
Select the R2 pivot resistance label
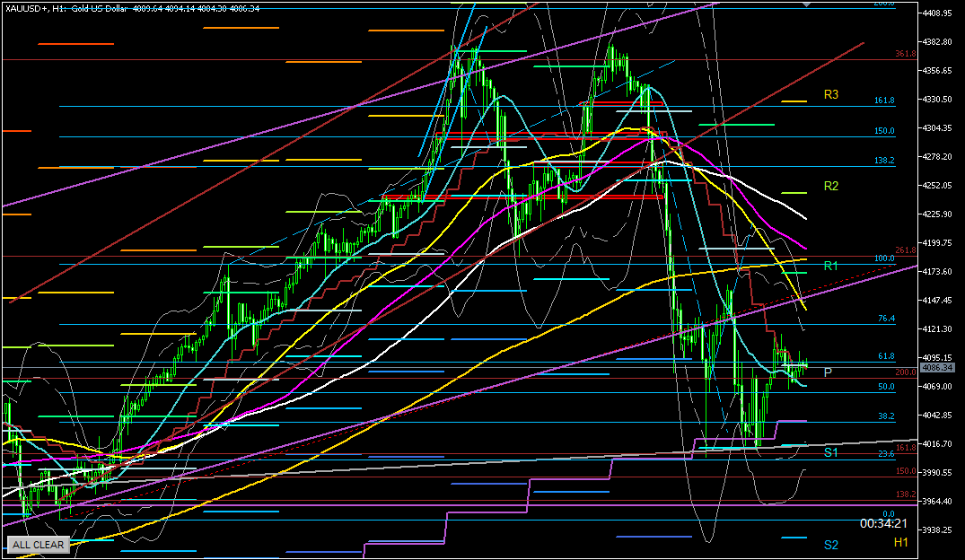tap(830, 186)
